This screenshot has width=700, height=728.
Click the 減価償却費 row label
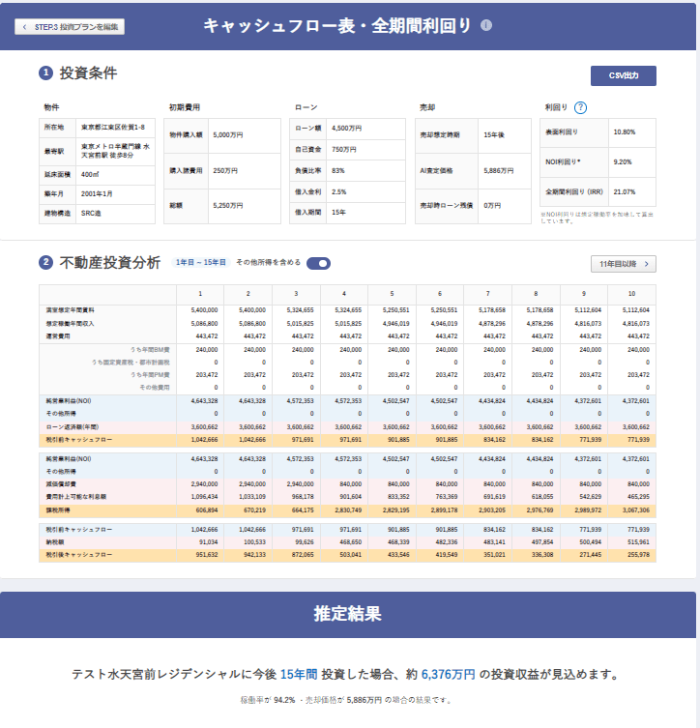click(61, 484)
